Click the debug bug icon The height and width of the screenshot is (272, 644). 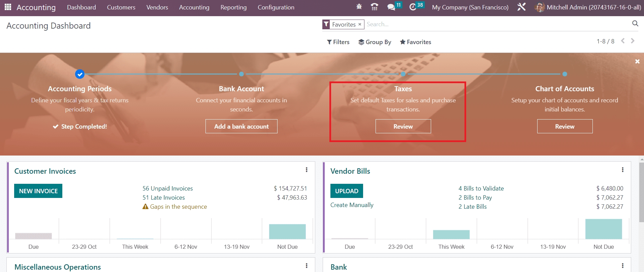tap(359, 7)
